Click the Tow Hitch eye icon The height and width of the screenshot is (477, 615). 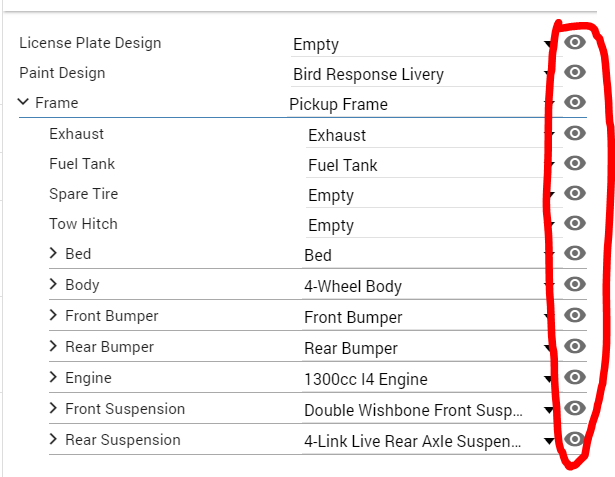575,223
